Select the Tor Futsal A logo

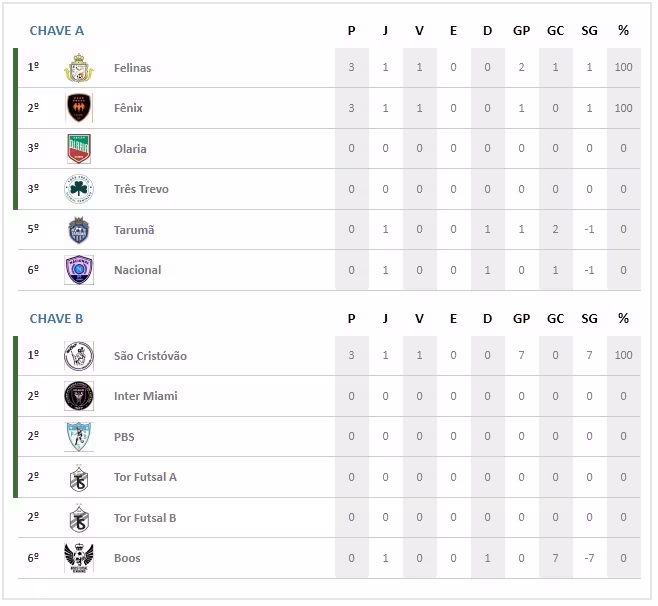[79, 477]
